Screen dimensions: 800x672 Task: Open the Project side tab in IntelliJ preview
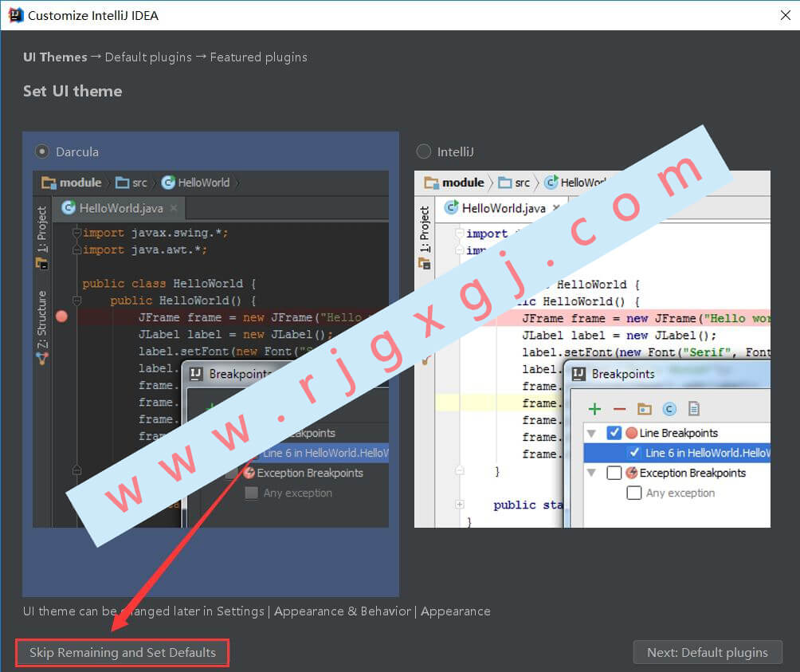[x=425, y=236]
